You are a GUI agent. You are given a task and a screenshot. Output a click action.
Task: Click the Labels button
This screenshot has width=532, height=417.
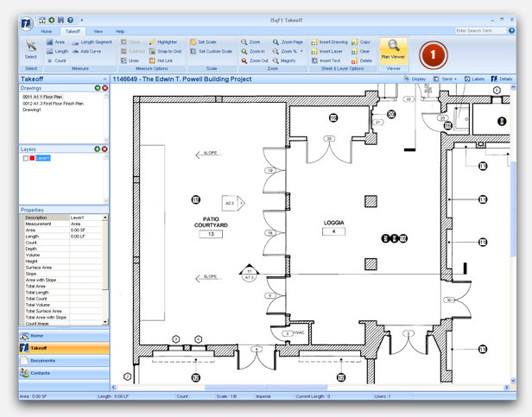pyautogui.click(x=474, y=79)
